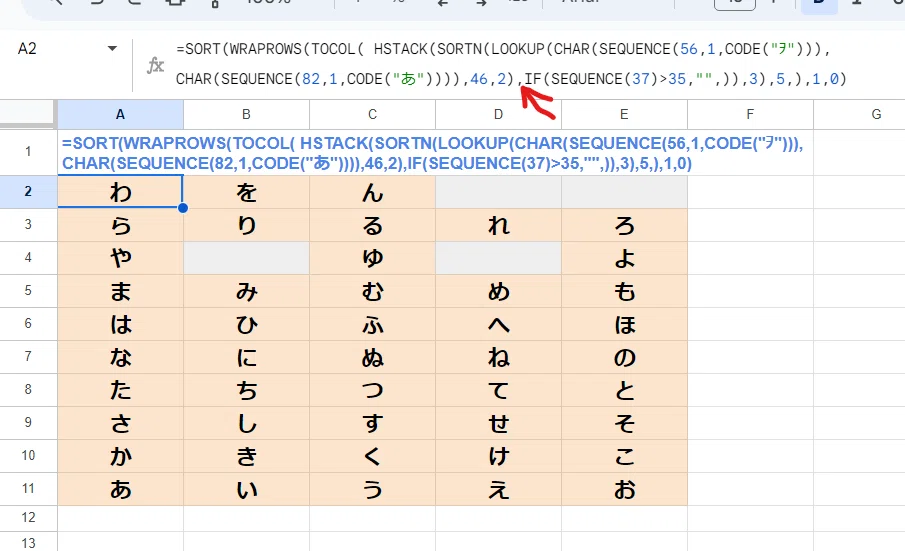The image size is (905, 551).
Task: Click cell containing る
Action: (x=372, y=224)
